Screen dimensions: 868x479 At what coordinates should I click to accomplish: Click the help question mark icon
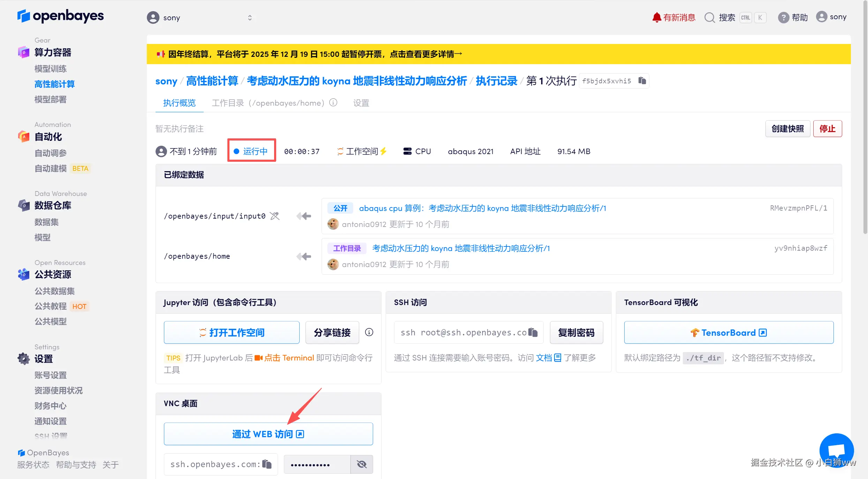coord(783,17)
